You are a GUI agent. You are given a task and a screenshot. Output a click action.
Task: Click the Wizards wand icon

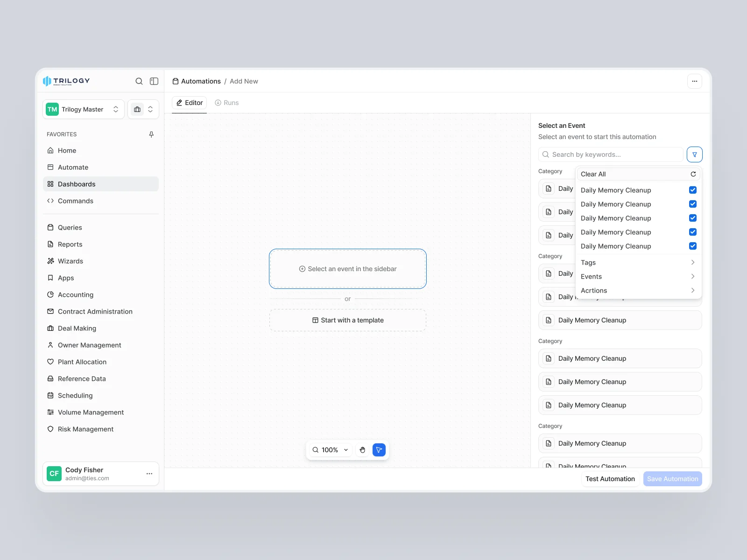click(50, 261)
